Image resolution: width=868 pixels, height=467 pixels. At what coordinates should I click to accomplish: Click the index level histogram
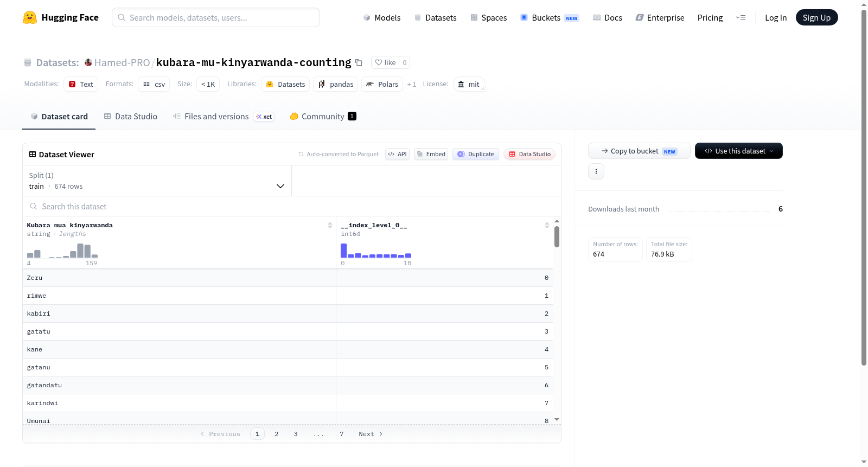tap(376, 251)
